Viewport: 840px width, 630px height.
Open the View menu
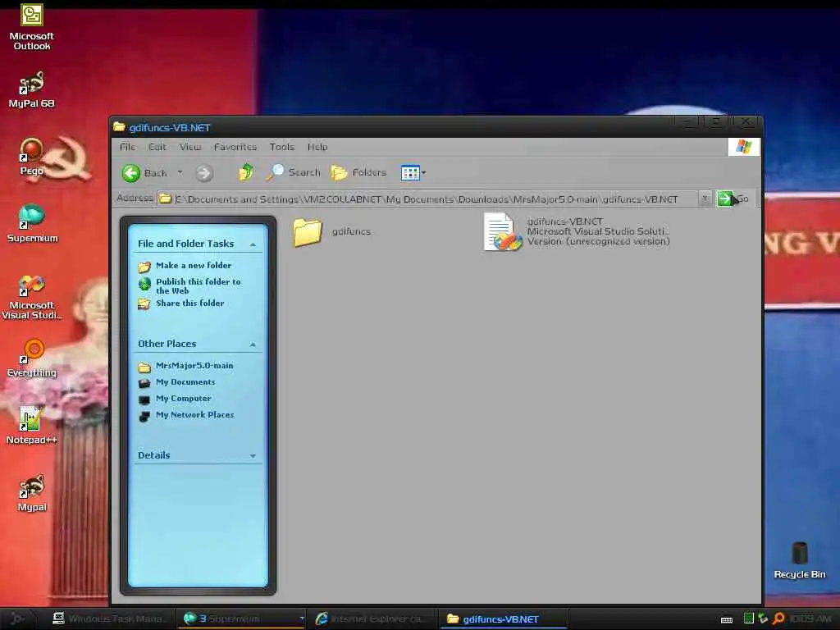[190, 147]
